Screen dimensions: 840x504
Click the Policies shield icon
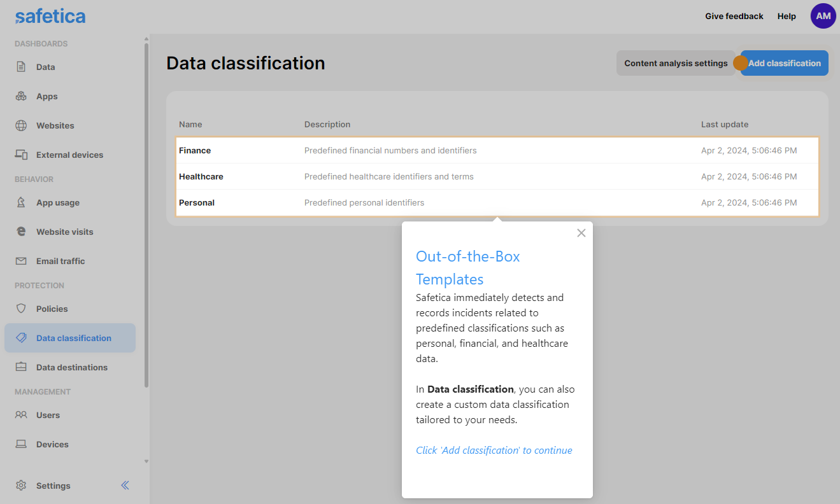point(21,309)
